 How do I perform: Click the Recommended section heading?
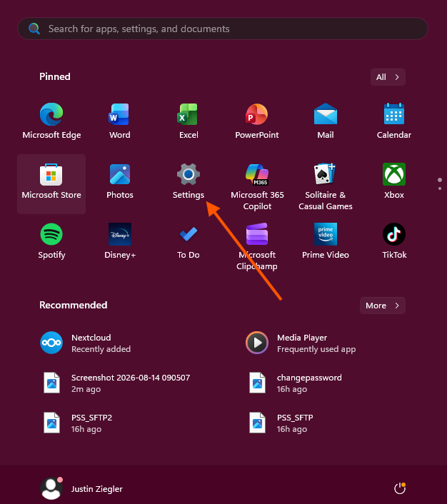(74, 305)
